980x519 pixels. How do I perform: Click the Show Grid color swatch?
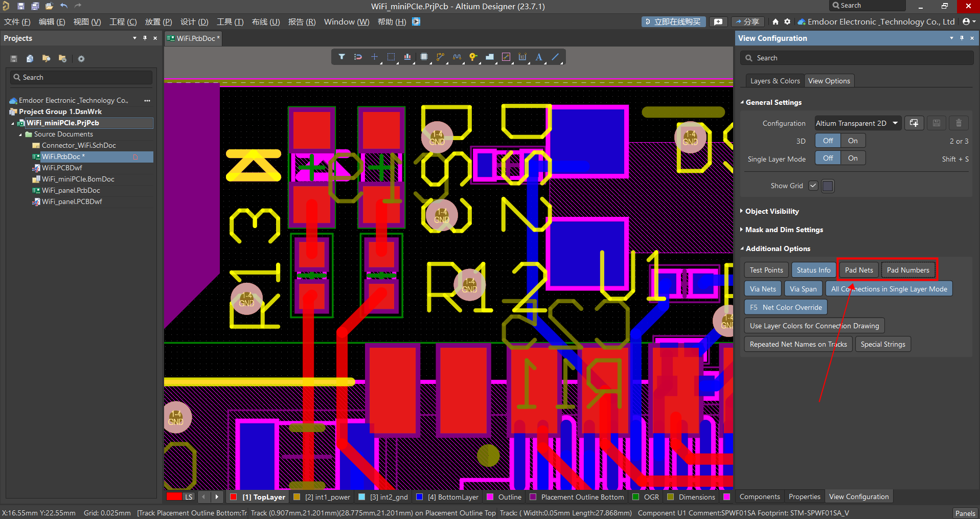coord(828,186)
